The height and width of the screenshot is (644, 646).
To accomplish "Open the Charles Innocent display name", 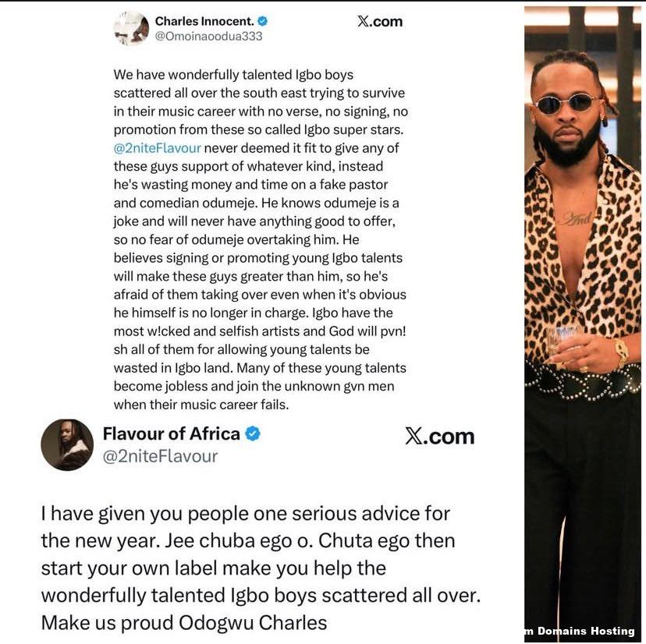I will click(205, 22).
